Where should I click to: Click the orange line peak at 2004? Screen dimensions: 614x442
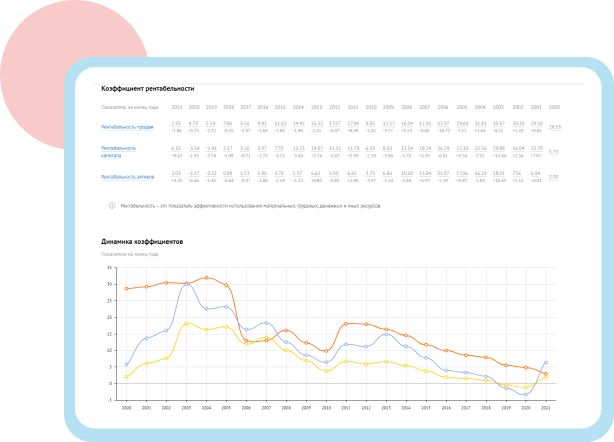207,277
